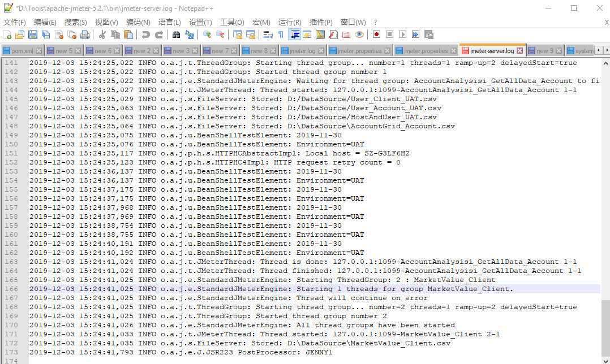Open the 工具(O) menu
The image size is (610, 364).
click(x=232, y=22)
